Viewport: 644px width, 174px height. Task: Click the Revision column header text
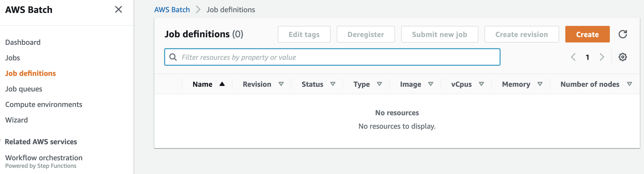(x=257, y=84)
